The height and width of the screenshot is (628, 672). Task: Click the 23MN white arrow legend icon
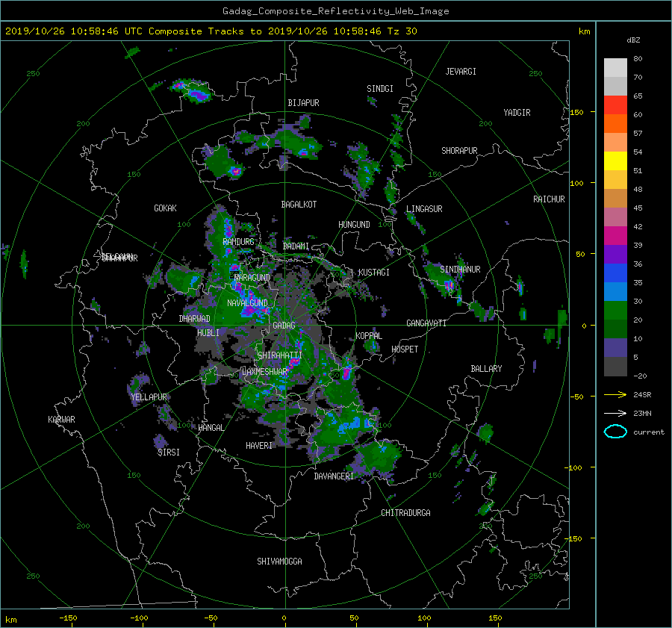615,413
